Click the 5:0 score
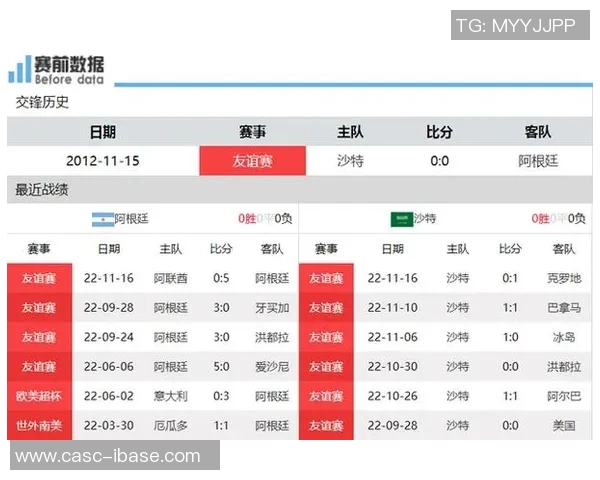This screenshot has width=600, height=480. (x=221, y=367)
